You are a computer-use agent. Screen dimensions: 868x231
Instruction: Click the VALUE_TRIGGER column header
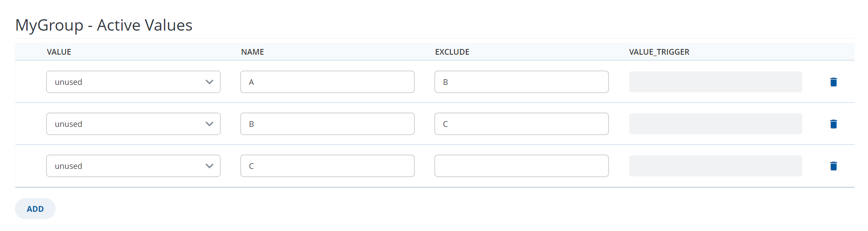point(659,52)
